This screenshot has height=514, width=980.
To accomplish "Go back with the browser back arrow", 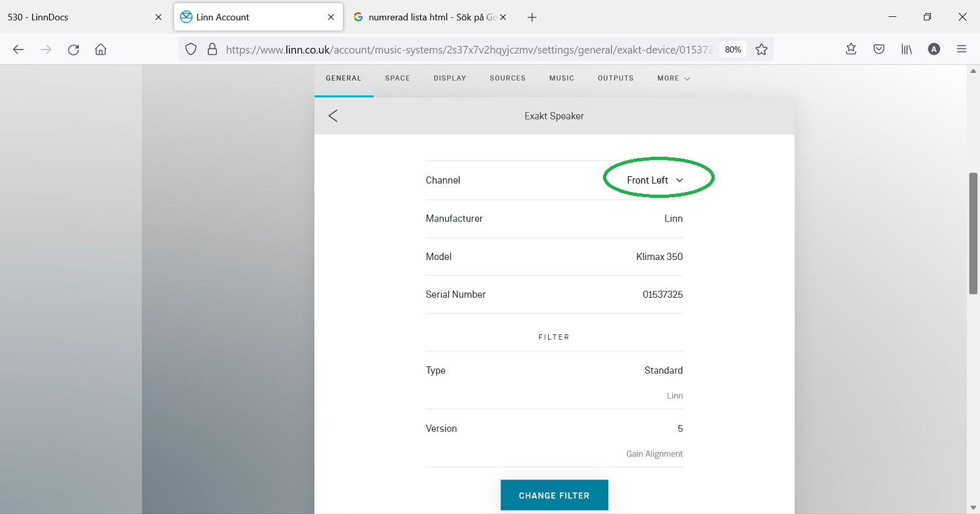I will (18, 49).
